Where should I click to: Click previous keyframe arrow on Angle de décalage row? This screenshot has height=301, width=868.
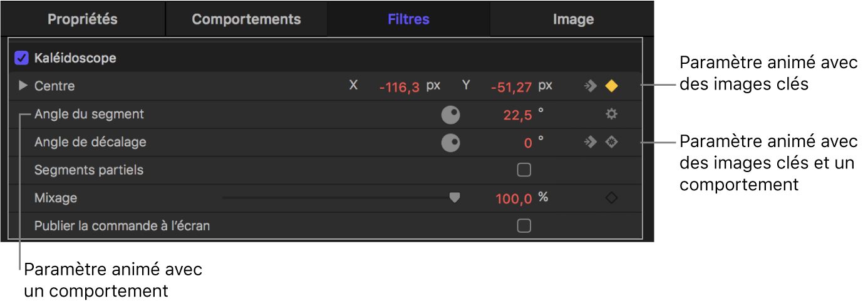pyautogui.click(x=590, y=142)
